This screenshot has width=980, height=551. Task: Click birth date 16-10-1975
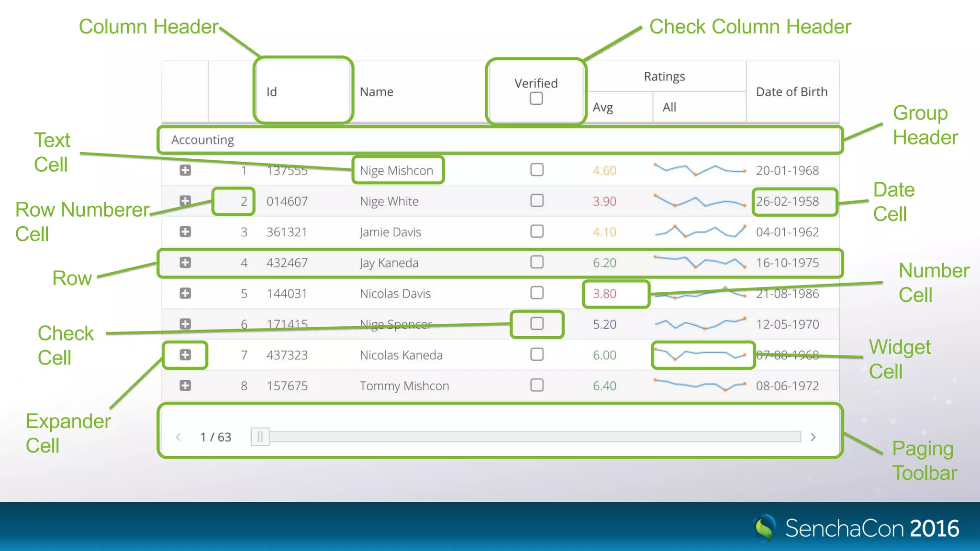788,263
